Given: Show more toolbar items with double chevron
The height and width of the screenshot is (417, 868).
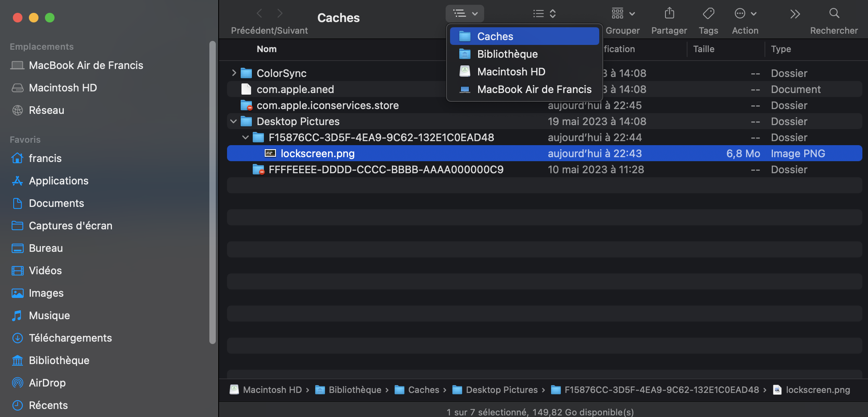Looking at the screenshot, I should click(795, 14).
